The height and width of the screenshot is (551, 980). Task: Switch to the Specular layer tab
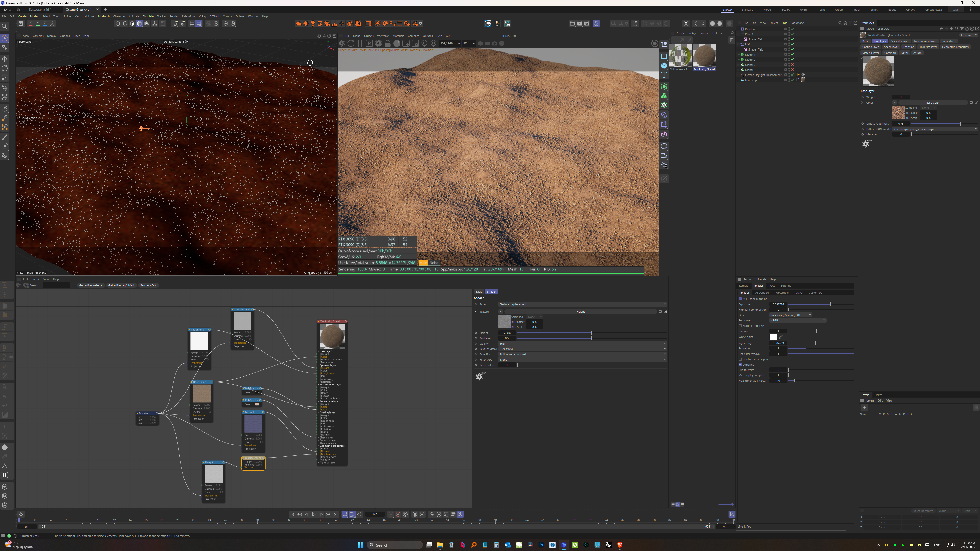(900, 41)
